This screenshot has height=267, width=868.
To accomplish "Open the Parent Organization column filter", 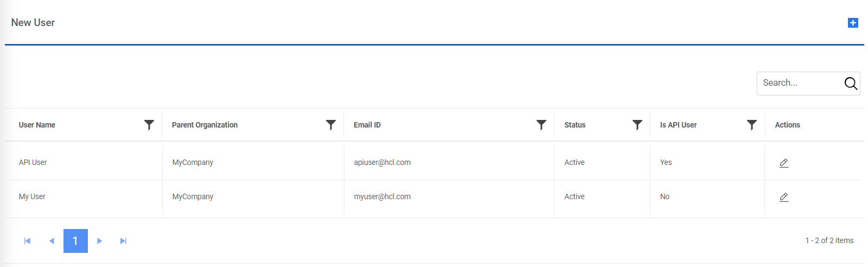I will pyautogui.click(x=331, y=125).
